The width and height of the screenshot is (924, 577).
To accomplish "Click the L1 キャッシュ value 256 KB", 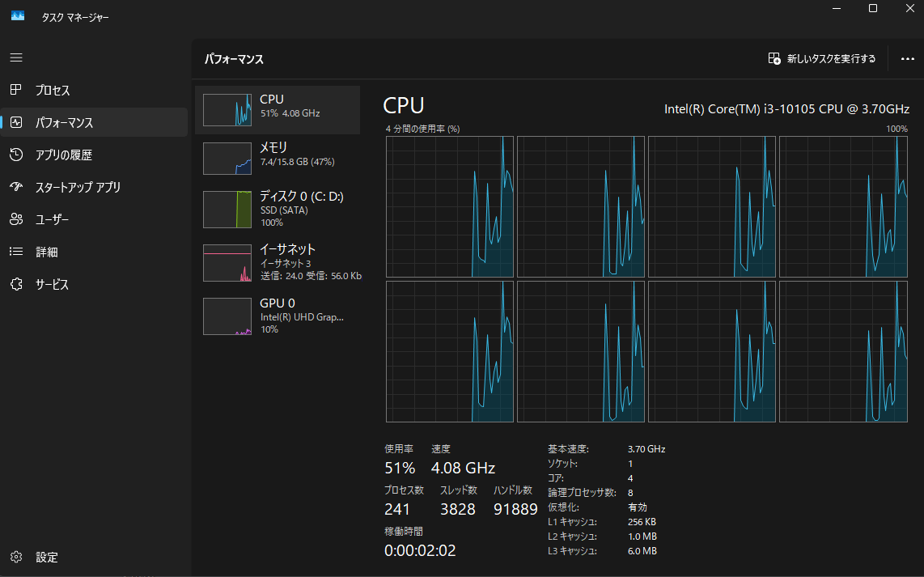I will [642, 522].
